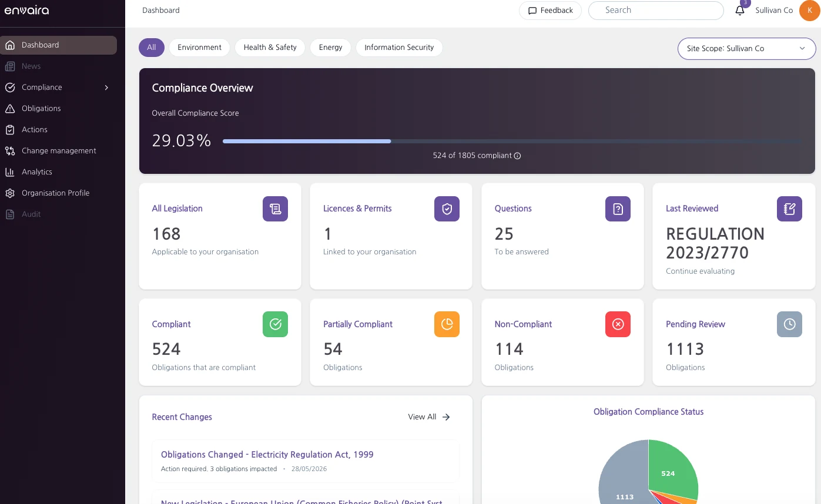Open Electricity Regulation Act change entry
The width and height of the screenshot is (821, 504).
pos(306,461)
